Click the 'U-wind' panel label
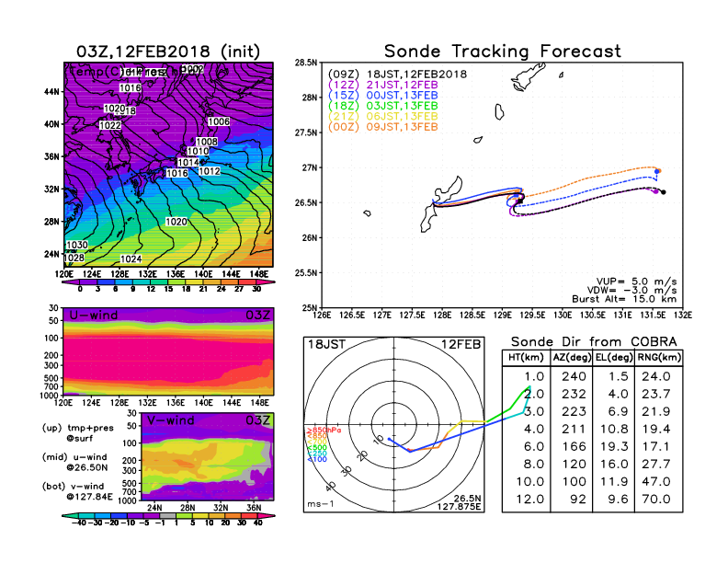This screenshot has height=563, width=728. 94,316
